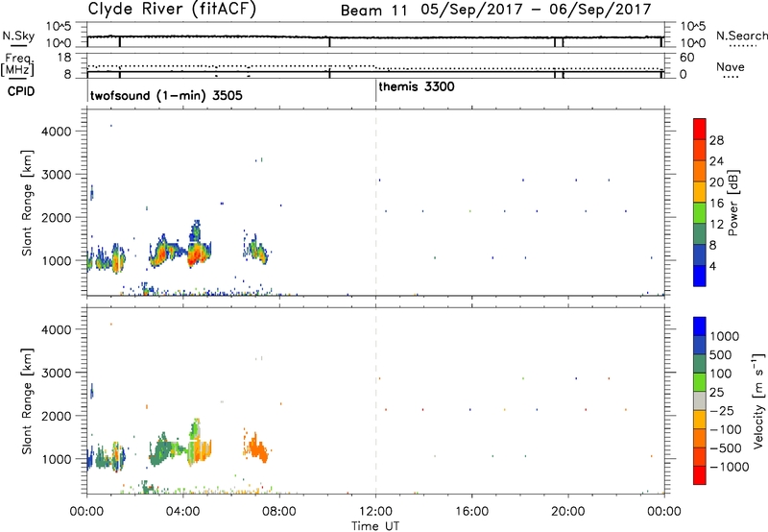Click the '12:00' time tick label
Viewport: 768px width, 532px height.
(375, 512)
